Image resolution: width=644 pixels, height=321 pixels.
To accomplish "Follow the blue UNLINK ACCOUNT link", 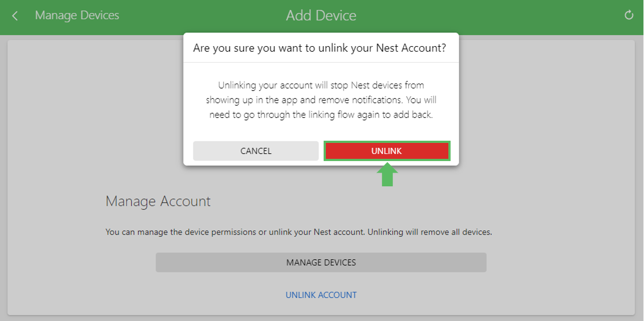I will 321,295.
